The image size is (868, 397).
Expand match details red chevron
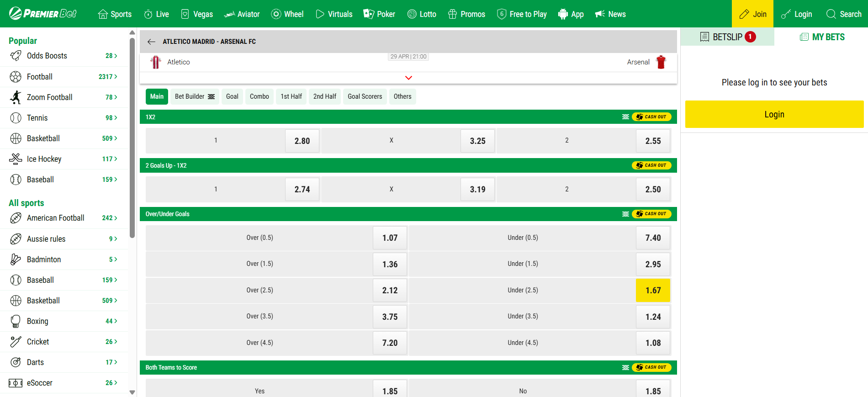pyautogui.click(x=408, y=78)
